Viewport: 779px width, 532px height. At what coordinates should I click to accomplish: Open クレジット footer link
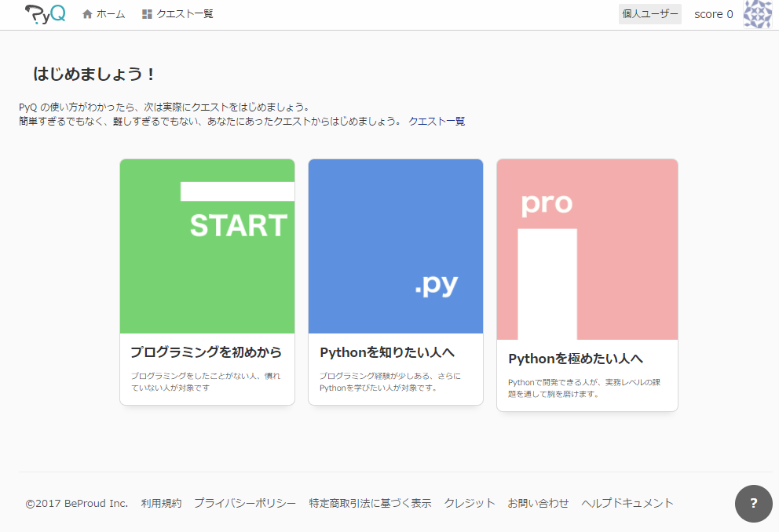(470, 503)
